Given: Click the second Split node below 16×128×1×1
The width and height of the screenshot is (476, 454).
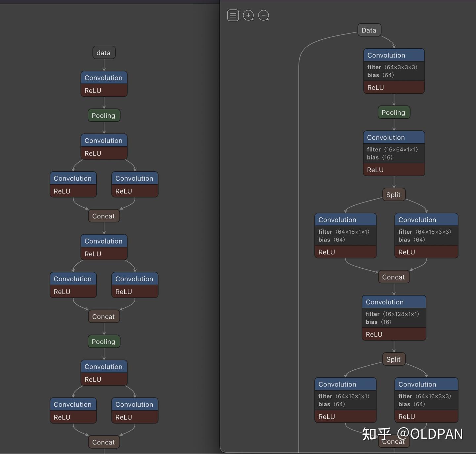Looking at the screenshot, I should [394, 359].
